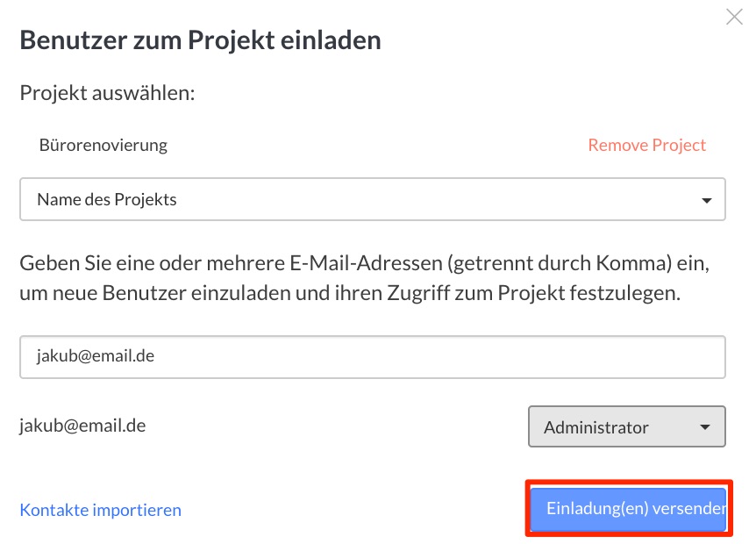Screen dimensions: 756x544
Task: Focus the email input containing jakub@email.de
Action: 372,357
